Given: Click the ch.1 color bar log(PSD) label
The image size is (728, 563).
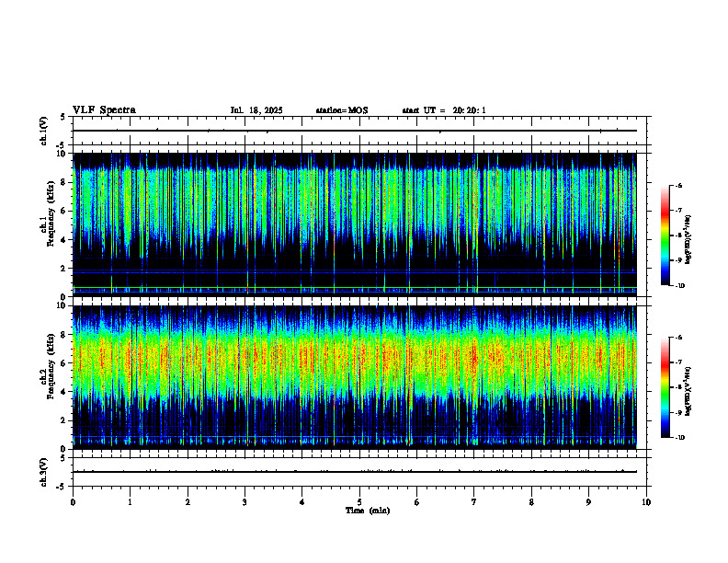Looking at the screenshot, I should (x=688, y=239).
